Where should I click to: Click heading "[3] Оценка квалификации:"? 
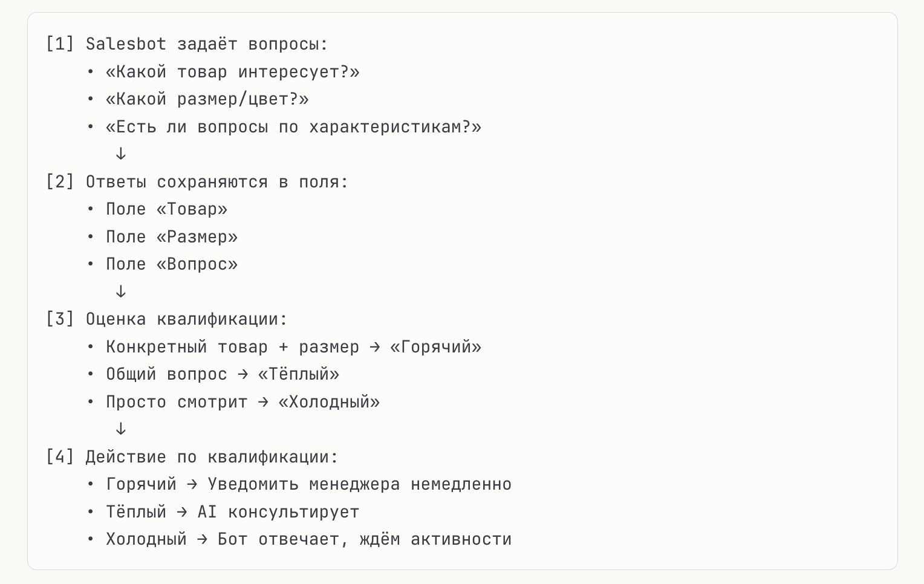(x=166, y=319)
